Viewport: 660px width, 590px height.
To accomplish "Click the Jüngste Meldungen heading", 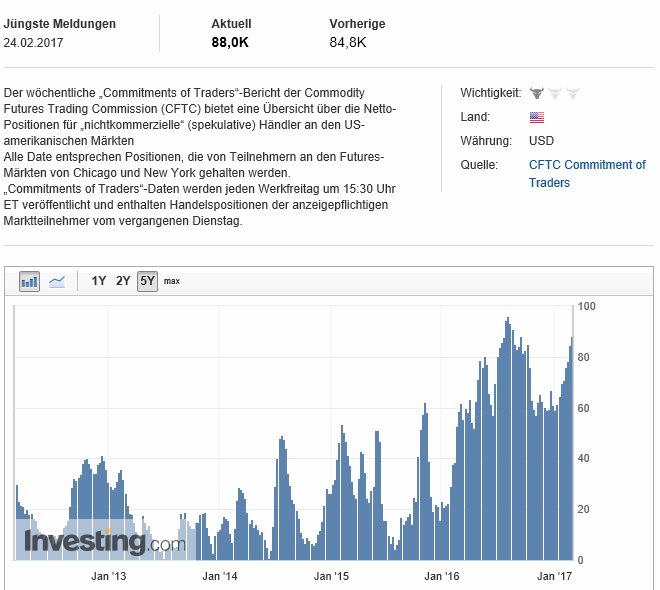I will point(60,24).
